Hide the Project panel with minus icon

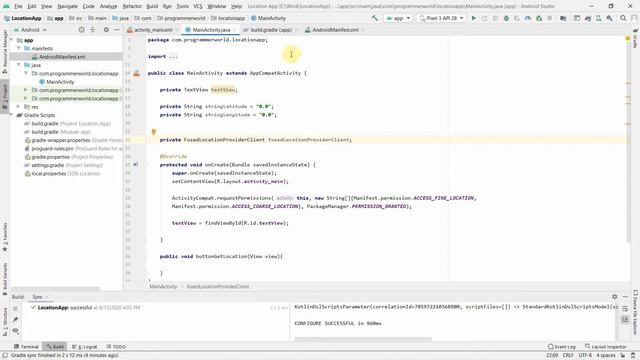[x=117, y=30]
